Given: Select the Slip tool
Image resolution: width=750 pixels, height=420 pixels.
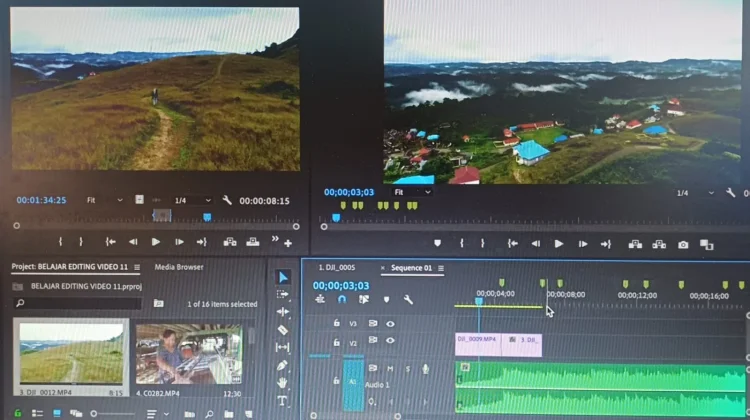Looking at the screenshot, I should click(283, 347).
